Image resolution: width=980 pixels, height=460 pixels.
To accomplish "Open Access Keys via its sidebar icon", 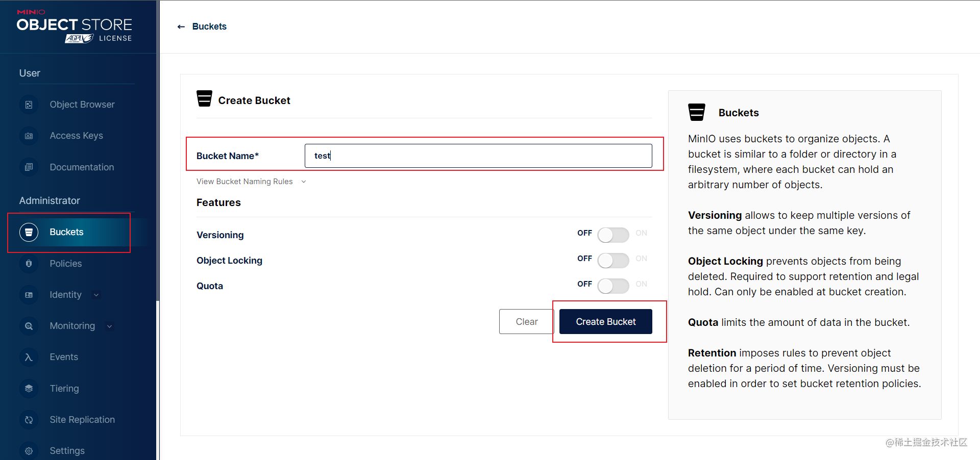I will (x=29, y=136).
